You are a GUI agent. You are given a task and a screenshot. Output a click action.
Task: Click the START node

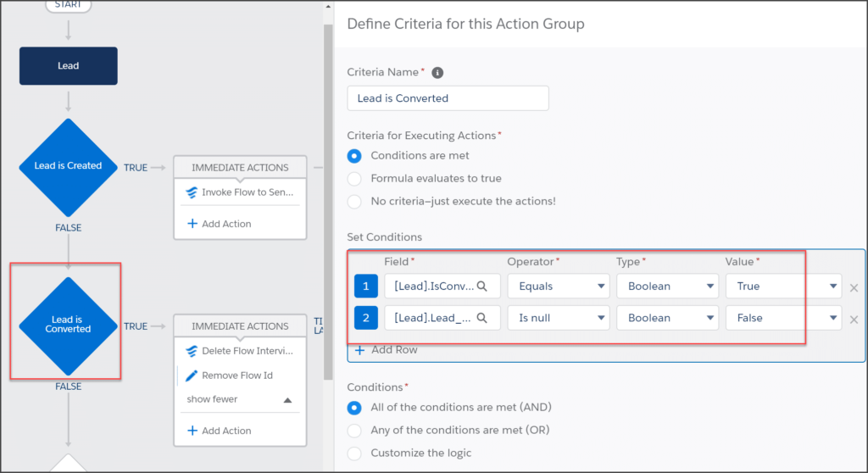pyautogui.click(x=68, y=5)
